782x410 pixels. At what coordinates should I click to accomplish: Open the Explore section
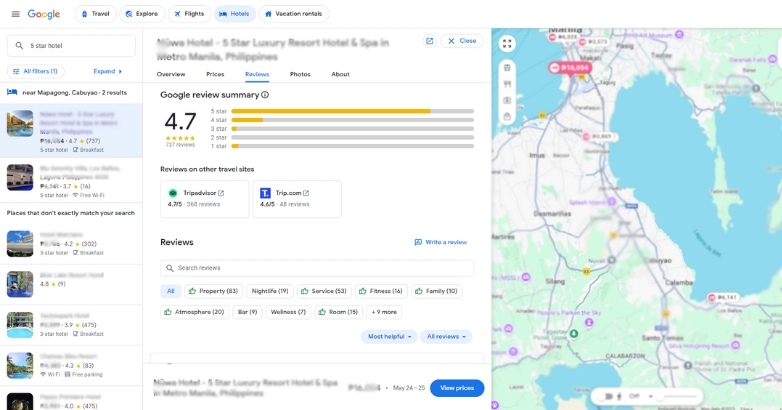[142, 14]
